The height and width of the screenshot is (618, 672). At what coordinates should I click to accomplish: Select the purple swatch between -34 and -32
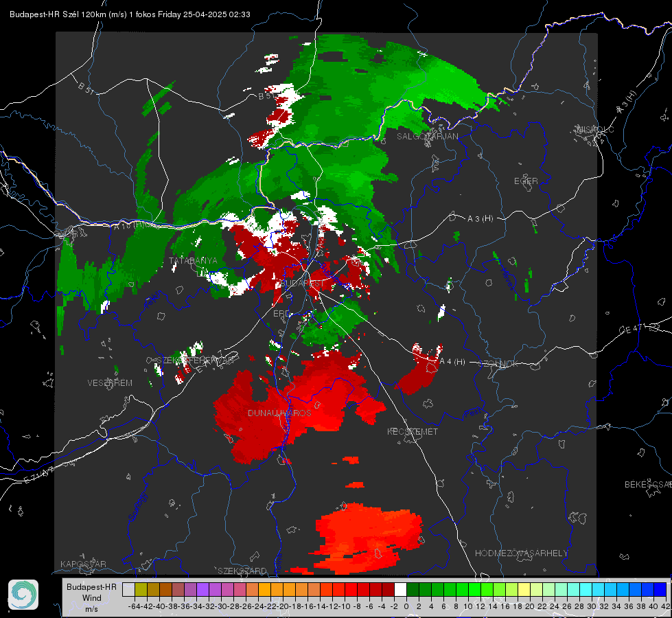(x=202, y=589)
